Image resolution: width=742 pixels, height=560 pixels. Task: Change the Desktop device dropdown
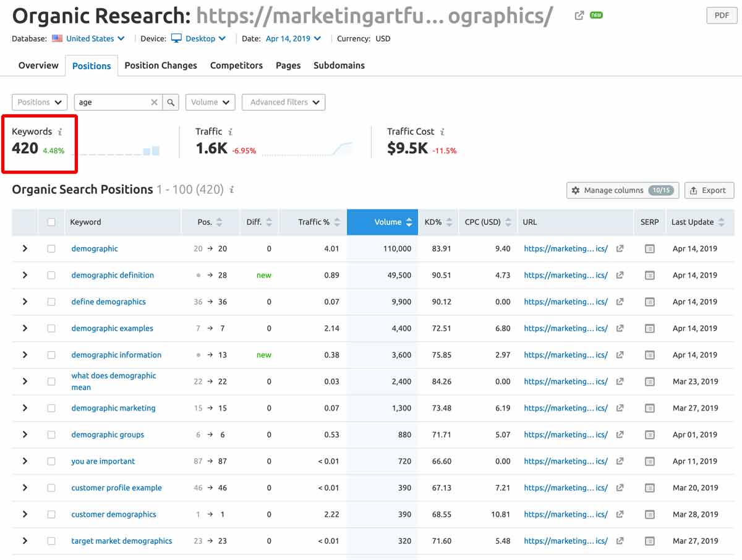click(x=198, y=38)
